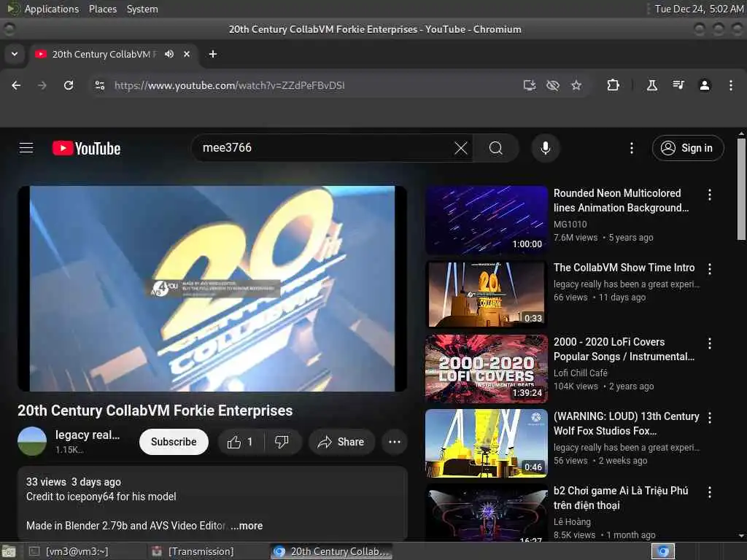This screenshot has height=560, width=747.
Task: Open more actions ellipsis below video
Action: point(395,442)
